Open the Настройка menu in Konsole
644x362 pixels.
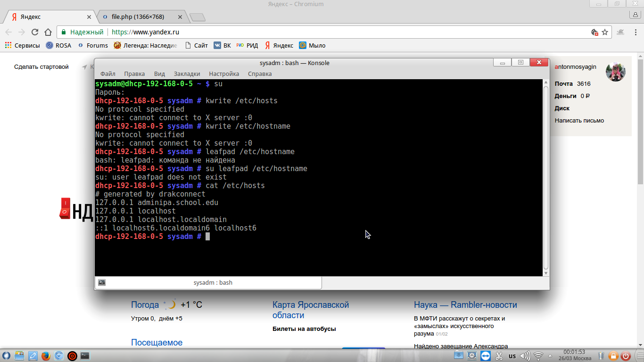(x=224, y=74)
